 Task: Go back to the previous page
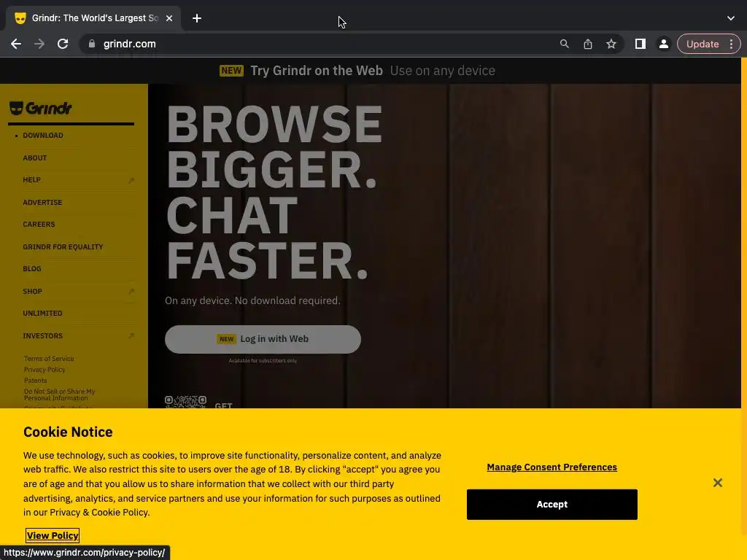[x=16, y=44]
